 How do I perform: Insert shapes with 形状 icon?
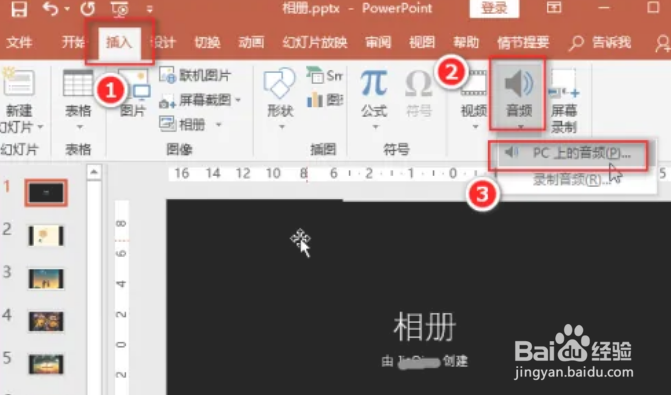pos(279,83)
